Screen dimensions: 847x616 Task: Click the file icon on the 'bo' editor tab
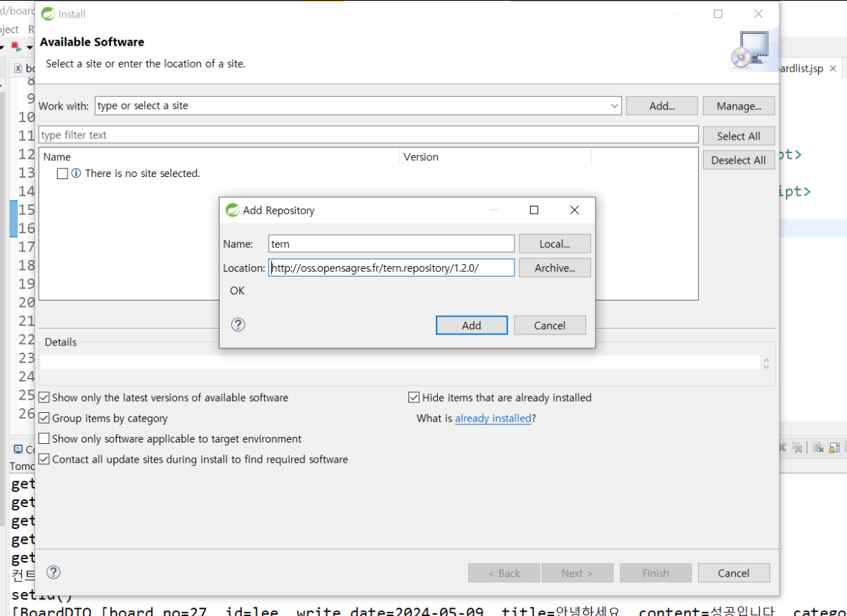coord(18,68)
